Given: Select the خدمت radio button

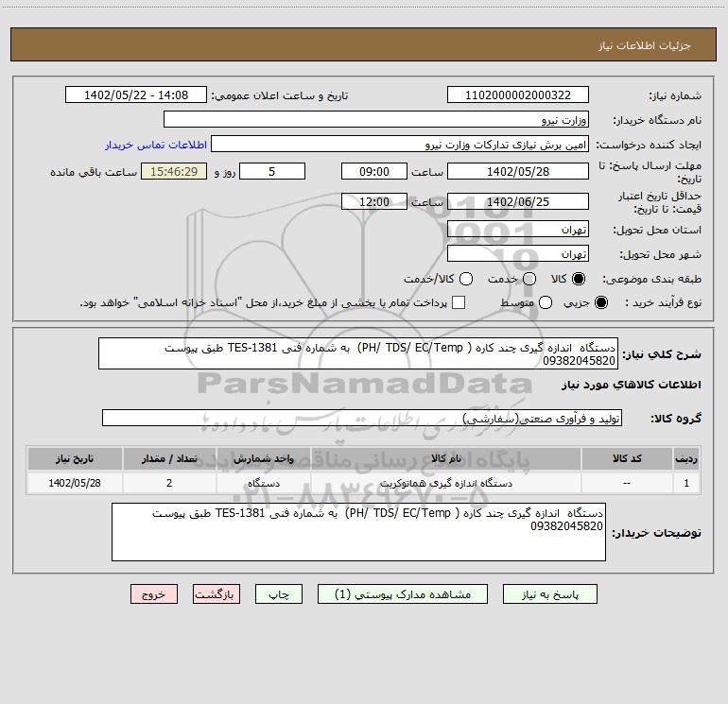Looking at the screenshot, I should pyautogui.click(x=529, y=279).
